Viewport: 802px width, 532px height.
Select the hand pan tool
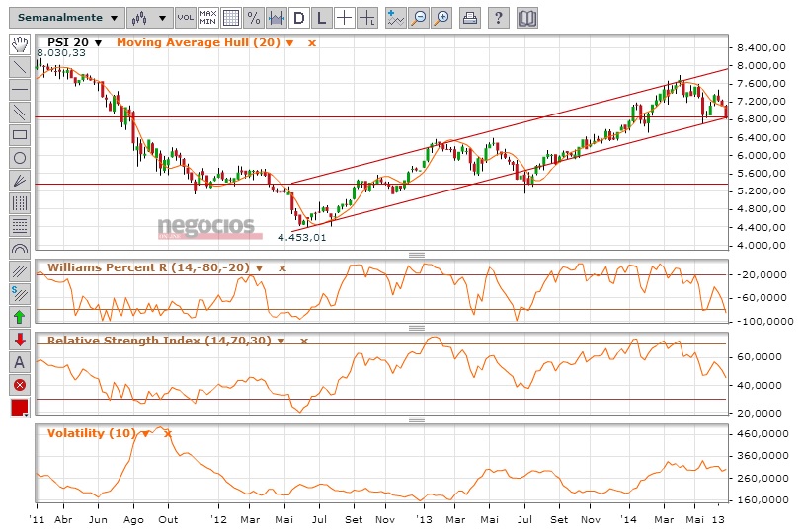20,44
